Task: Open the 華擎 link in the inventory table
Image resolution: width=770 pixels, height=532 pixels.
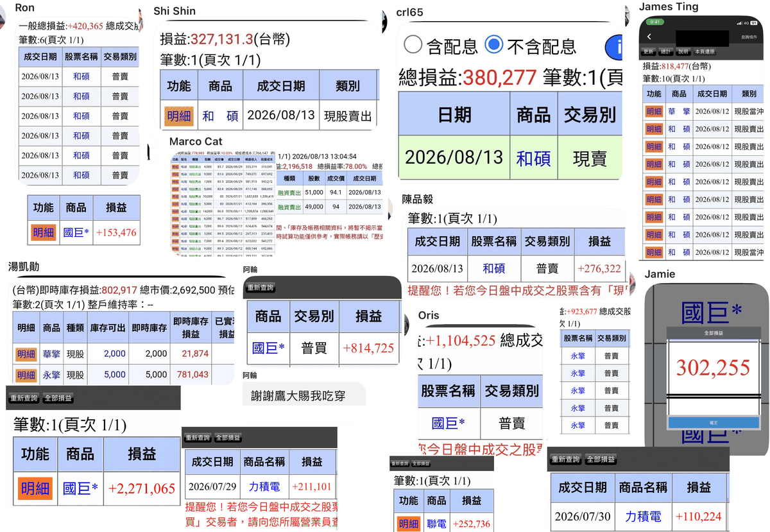Action: (x=51, y=354)
